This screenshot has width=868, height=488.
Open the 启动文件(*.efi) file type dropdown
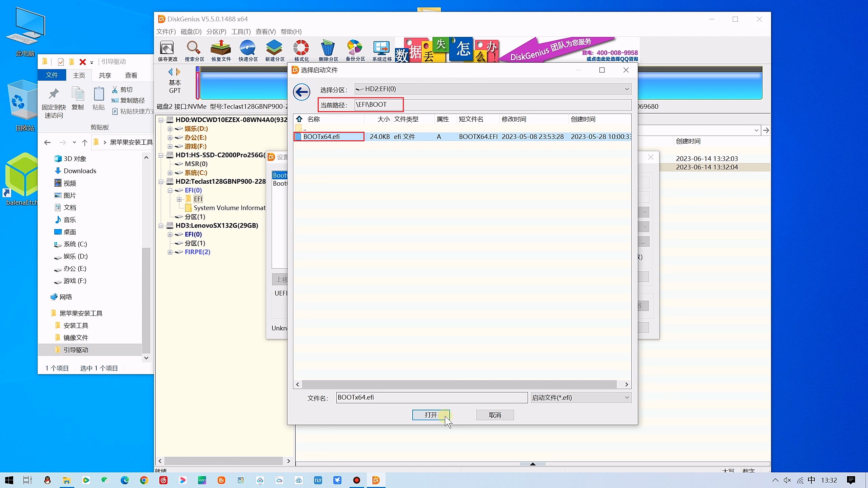[627, 398]
